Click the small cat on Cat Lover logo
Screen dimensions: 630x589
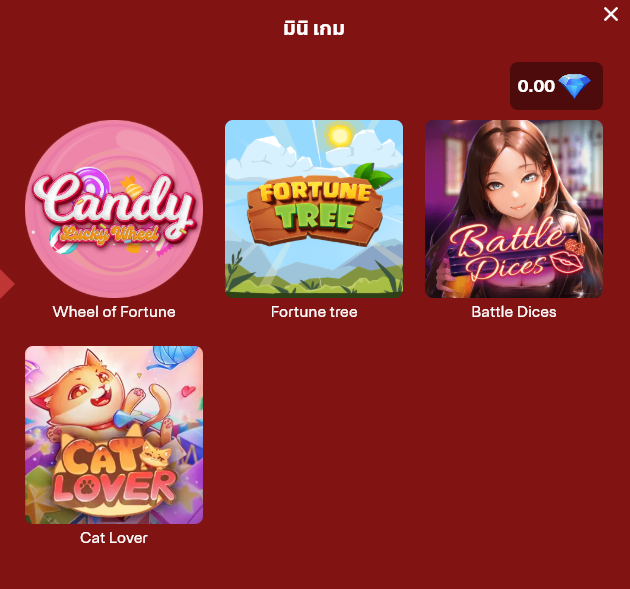(156, 455)
